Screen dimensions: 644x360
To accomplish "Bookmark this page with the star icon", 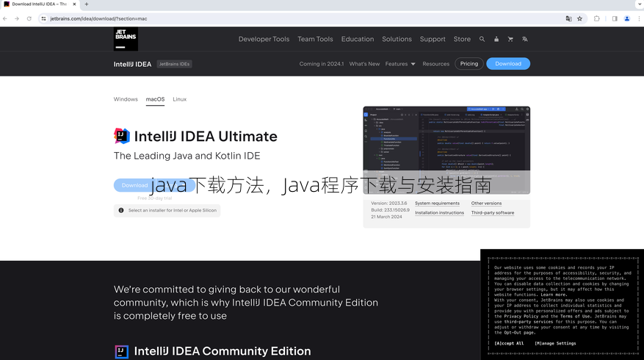I will (x=579, y=18).
